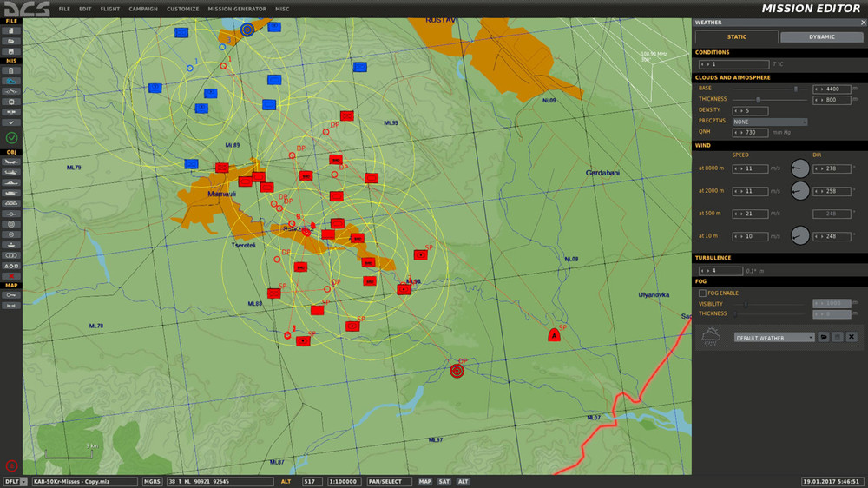Image resolution: width=868 pixels, height=488 pixels.
Task: Select the trigger zone concentric circle tool
Action: coord(11,224)
